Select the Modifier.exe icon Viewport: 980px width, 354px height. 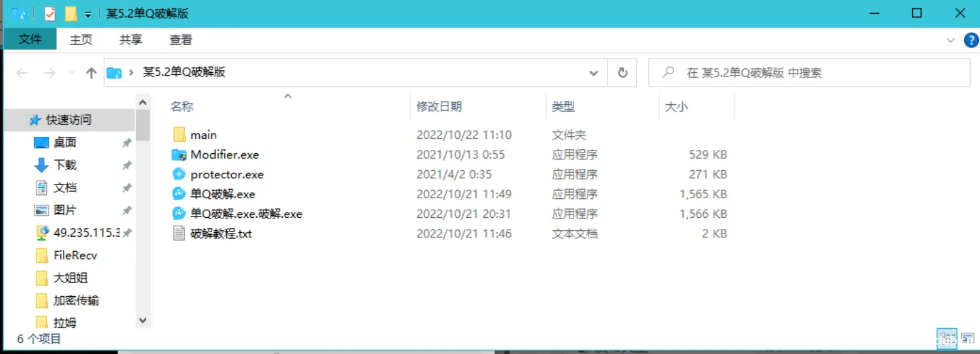tap(179, 154)
